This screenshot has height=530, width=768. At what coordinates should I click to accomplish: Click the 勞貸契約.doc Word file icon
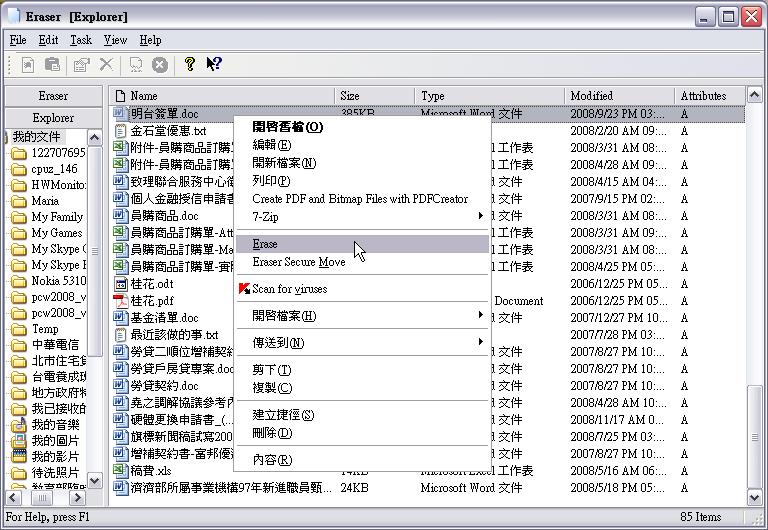click(x=120, y=385)
